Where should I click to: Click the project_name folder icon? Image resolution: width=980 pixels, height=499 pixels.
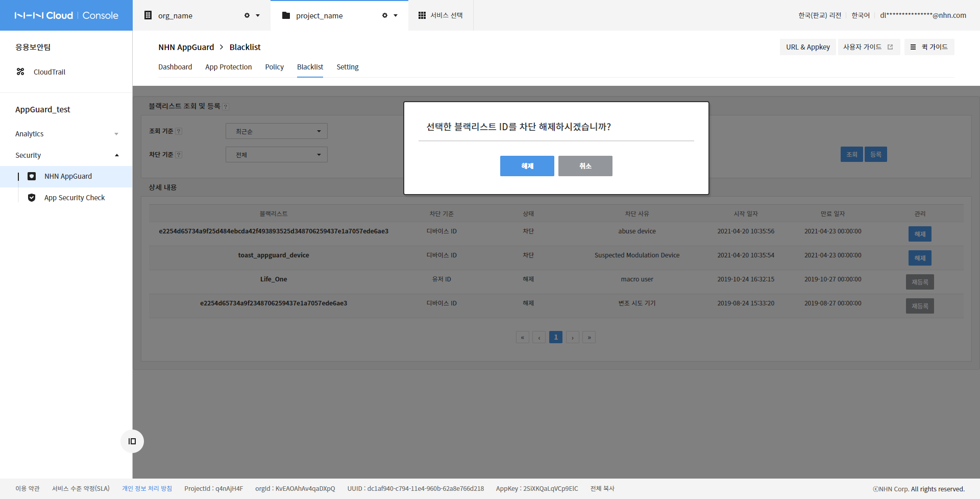tap(286, 15)
